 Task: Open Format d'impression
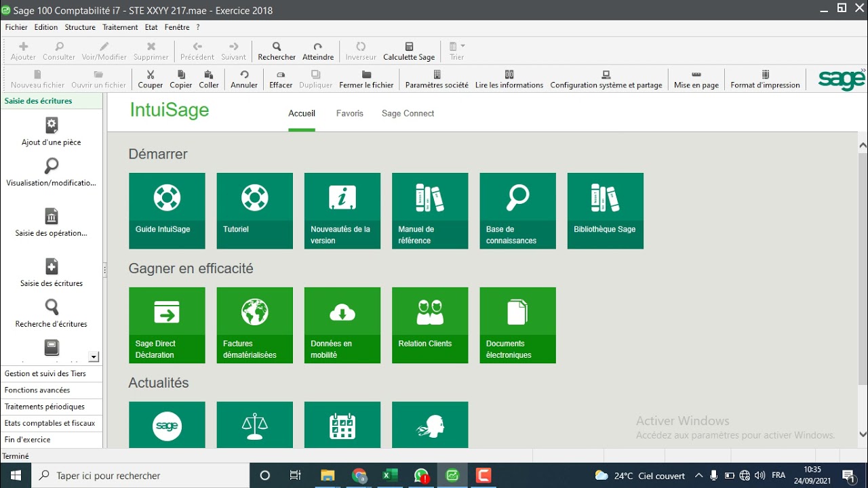click(x=766, y=79)
